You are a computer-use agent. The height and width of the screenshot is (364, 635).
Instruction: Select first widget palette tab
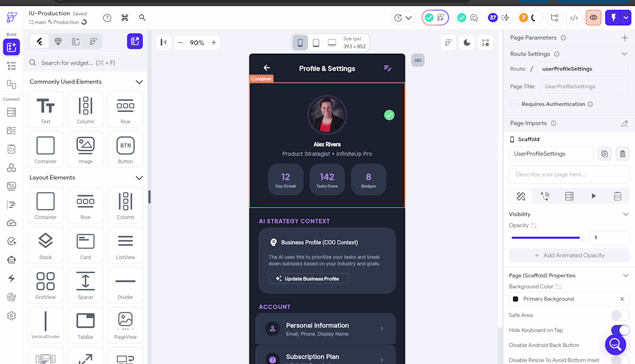39,42
